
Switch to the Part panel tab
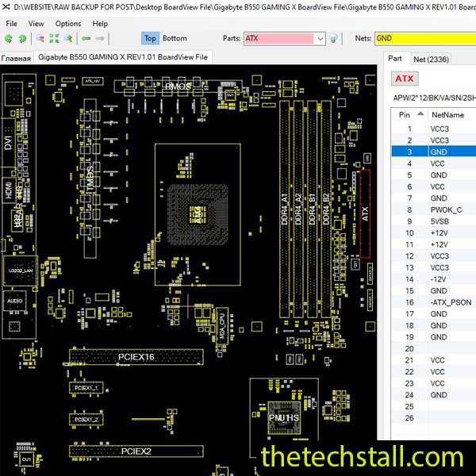pos(395,59)
